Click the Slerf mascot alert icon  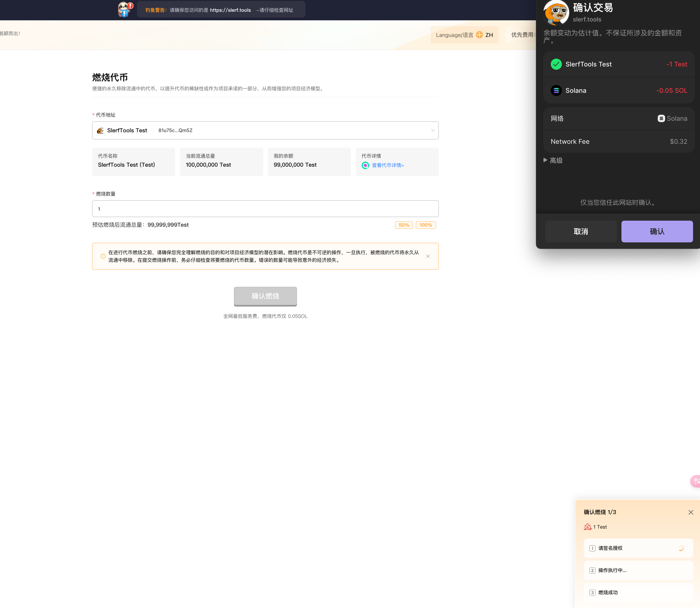pos(125,9)
